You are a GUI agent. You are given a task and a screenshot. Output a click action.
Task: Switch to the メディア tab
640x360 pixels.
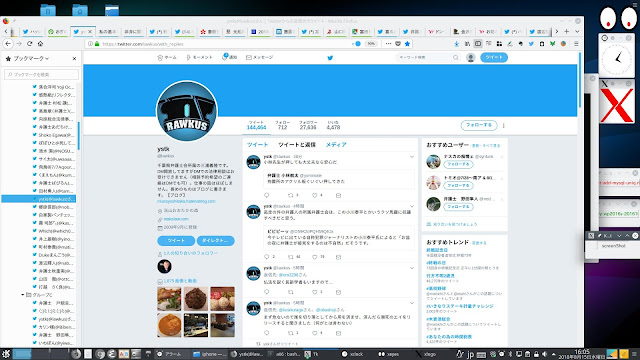click(336, 145)
